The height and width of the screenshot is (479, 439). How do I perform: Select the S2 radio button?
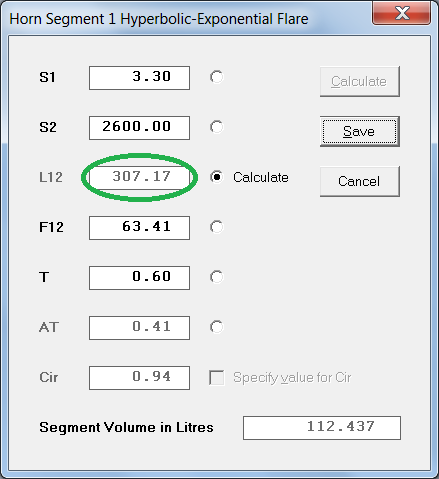(x=217, y=127)
